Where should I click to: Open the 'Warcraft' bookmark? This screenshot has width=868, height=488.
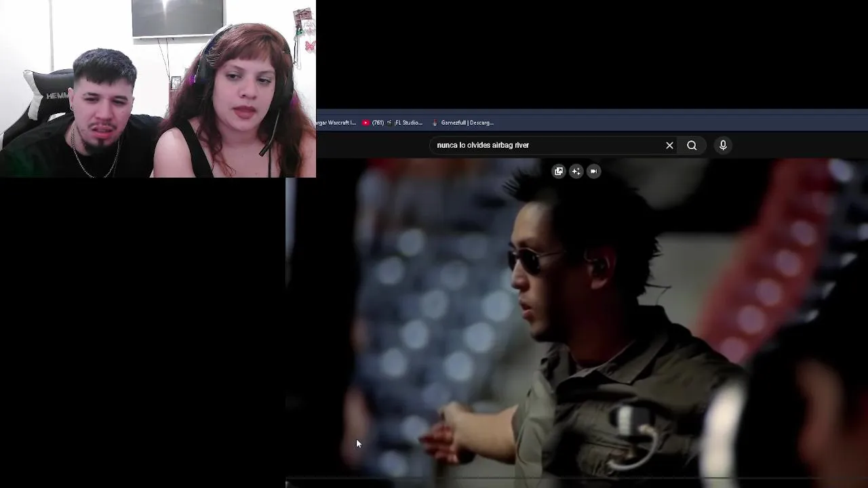click(x=336, y=123)
